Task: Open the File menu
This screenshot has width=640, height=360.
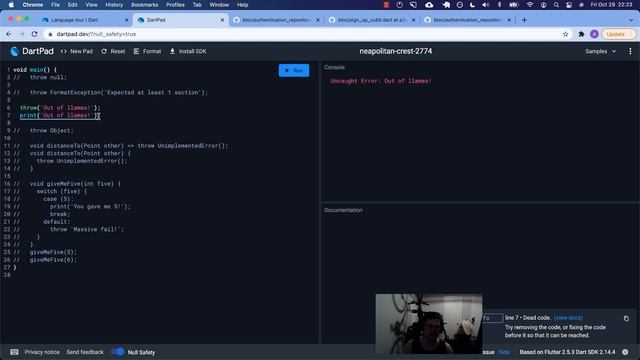Action: [55, 5]
